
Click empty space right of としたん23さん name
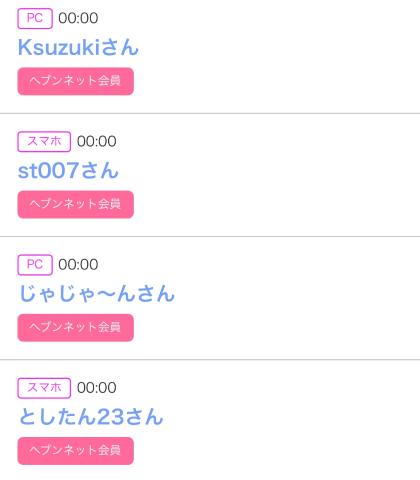coord(292,417)
